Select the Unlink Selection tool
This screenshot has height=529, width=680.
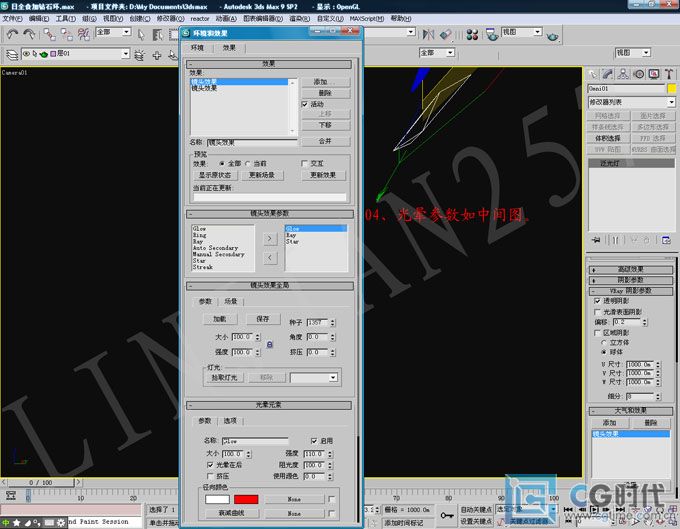point(66,34)
